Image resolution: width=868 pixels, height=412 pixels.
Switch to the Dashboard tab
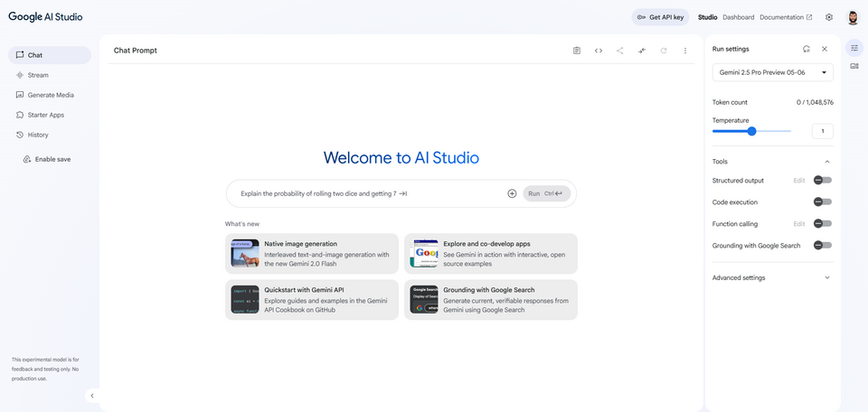[738, 17]
